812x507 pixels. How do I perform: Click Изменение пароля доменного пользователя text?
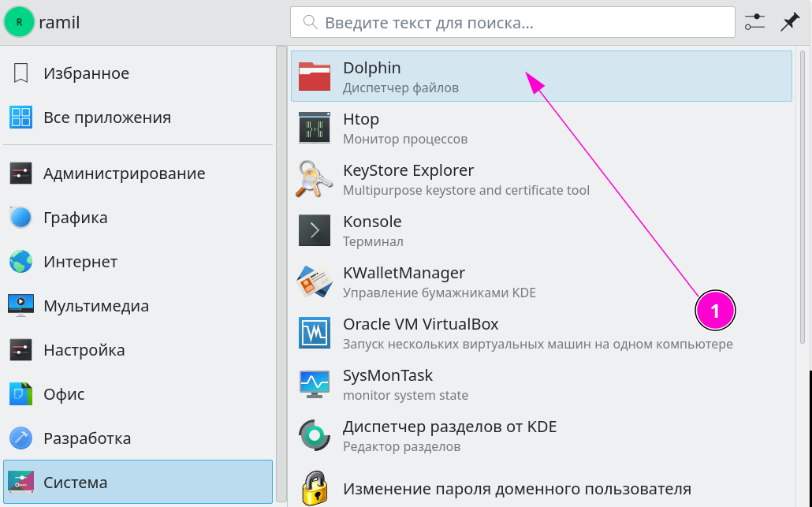pyautogui.click(x=517, y=489)
